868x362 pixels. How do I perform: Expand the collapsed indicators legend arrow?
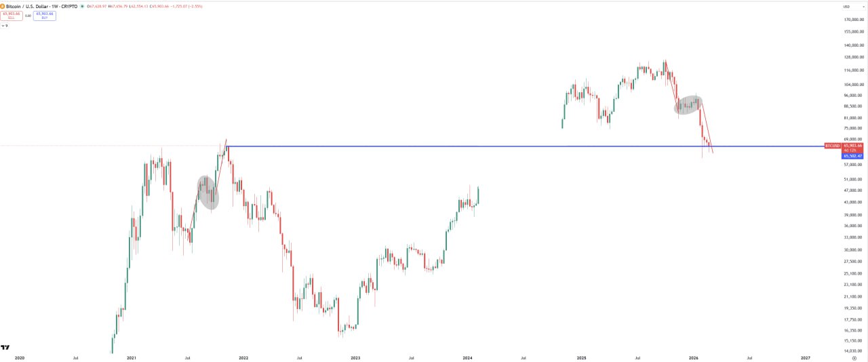pos(3,25)
